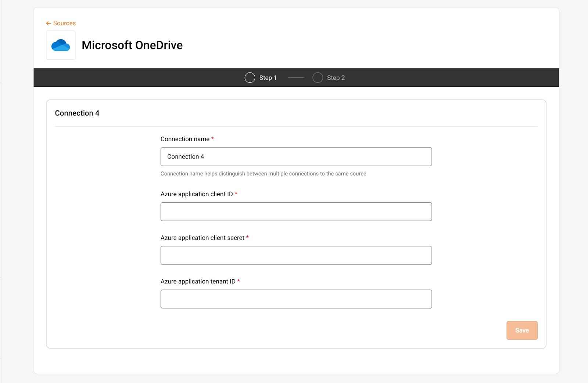Click the Connection 4 section heading

tap(77, 113)
